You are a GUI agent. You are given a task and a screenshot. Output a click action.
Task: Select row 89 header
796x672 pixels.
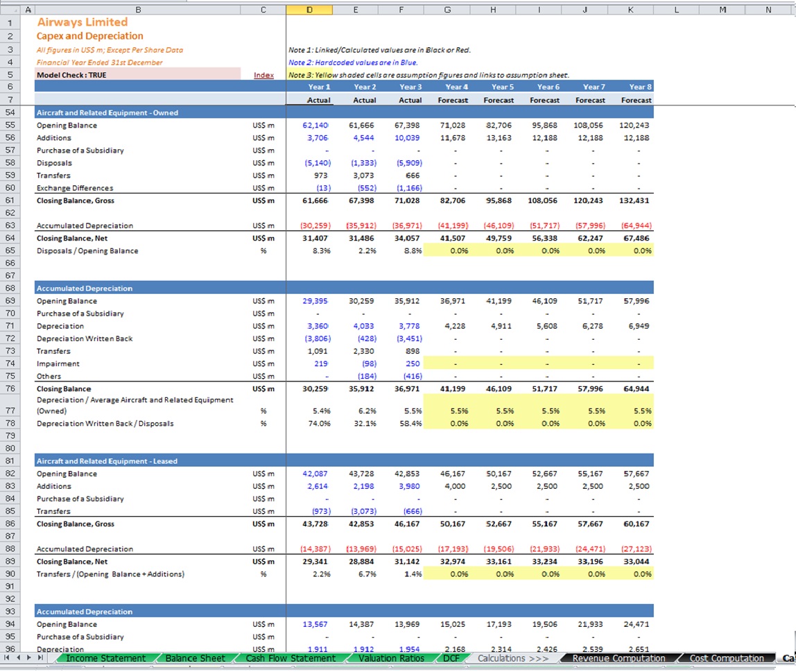click(10, 561)
